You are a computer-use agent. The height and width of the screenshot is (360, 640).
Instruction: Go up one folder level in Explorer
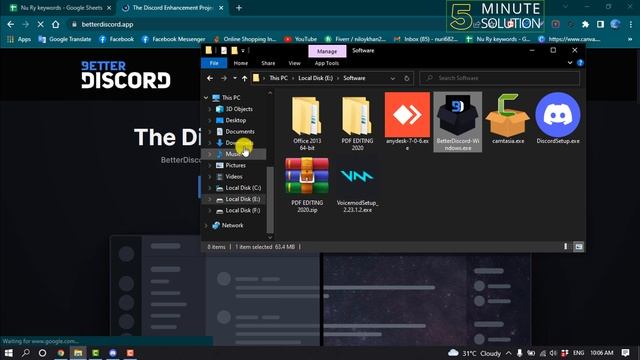(x=244, y=78)
